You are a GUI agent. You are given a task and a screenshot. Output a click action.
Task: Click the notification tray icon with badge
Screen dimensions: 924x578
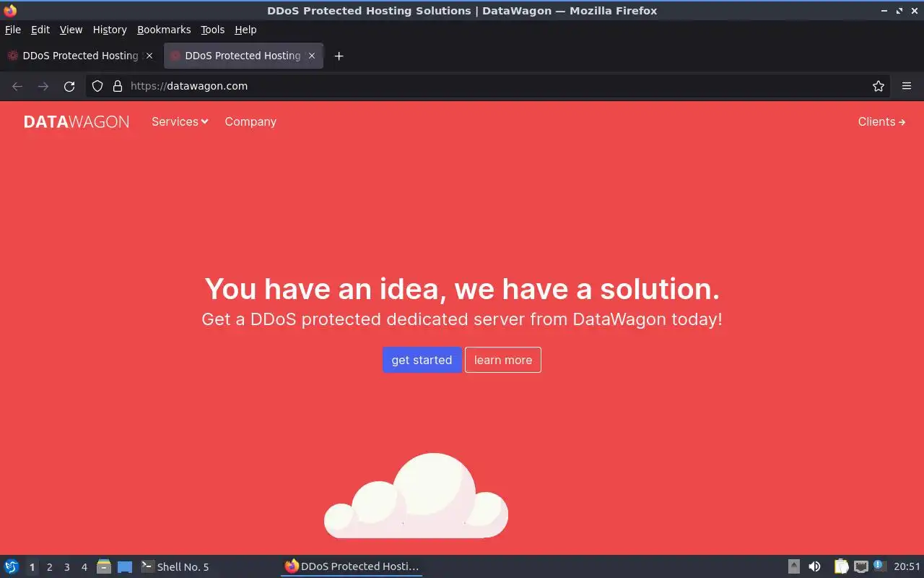pyautogui.click(x=879, y=566)
